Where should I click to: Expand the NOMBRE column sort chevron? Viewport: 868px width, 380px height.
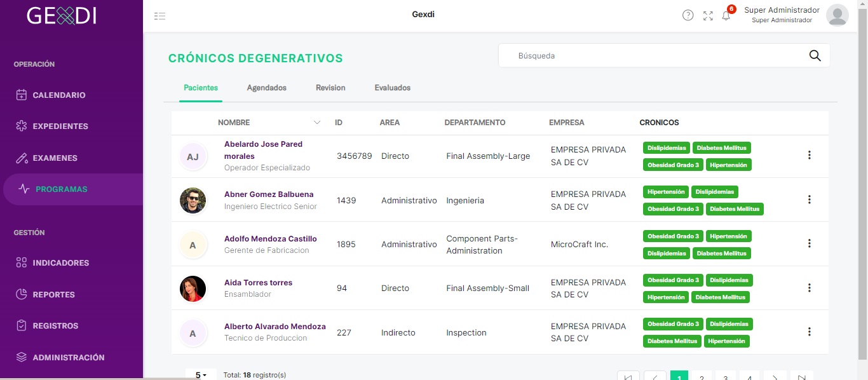(x=317, y=122)
